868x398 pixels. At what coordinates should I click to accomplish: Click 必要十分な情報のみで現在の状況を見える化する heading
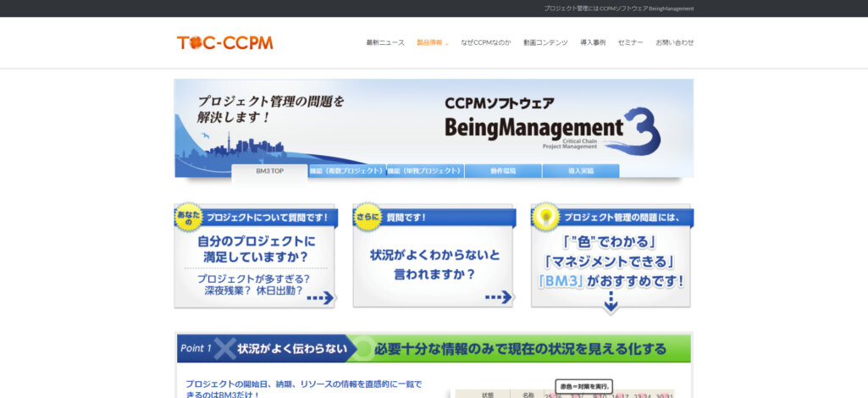tap(520, 349)
